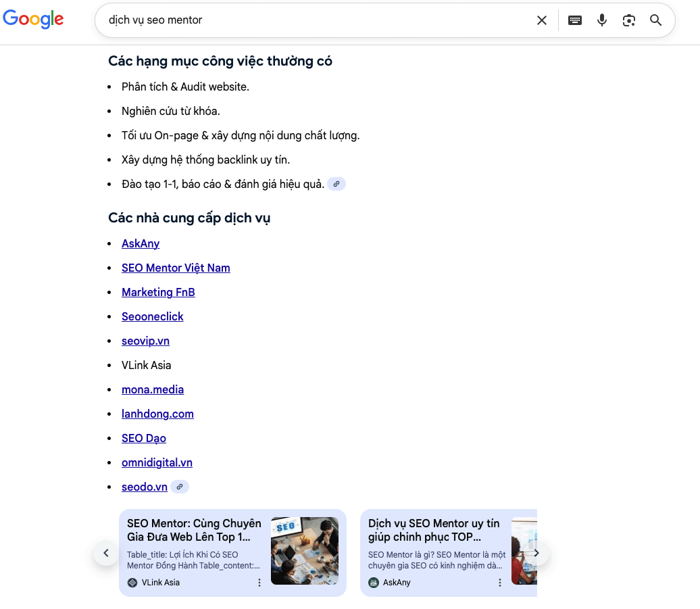Submit search with magnifying glass icon
This screenshot has width=700, height=609.
coord(655,20)
